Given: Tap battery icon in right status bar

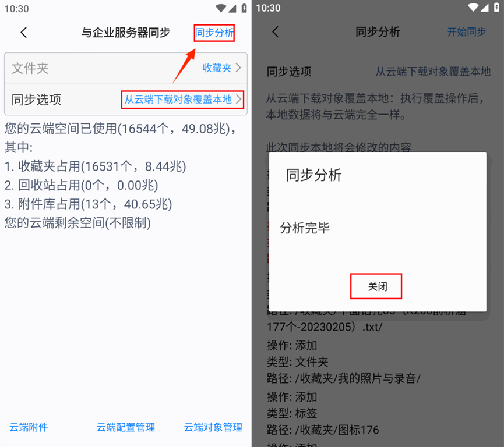Looking at the screenshot, I should pos(496,8).
